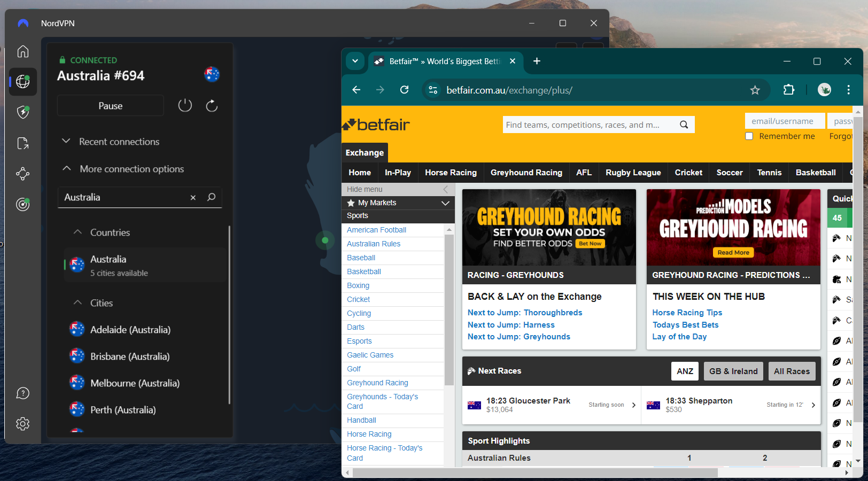Open NordVPN settings with the gear icon

(22, 423)
